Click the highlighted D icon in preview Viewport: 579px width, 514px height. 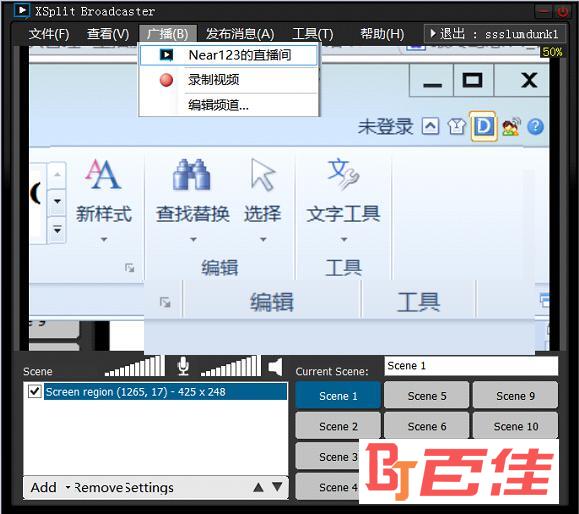click(x=483, y=127)
